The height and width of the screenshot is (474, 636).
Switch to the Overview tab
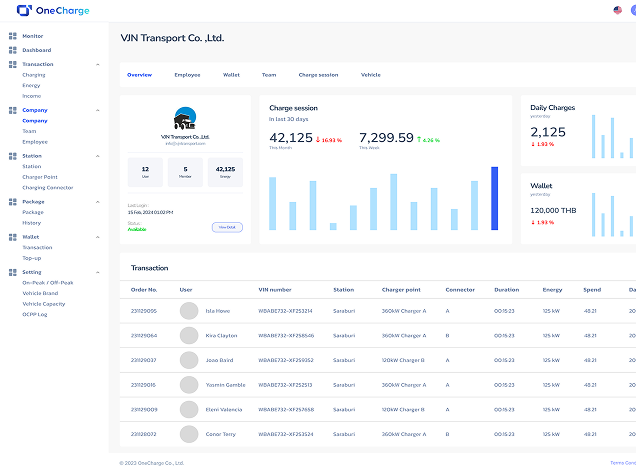[x=140, y=75]
